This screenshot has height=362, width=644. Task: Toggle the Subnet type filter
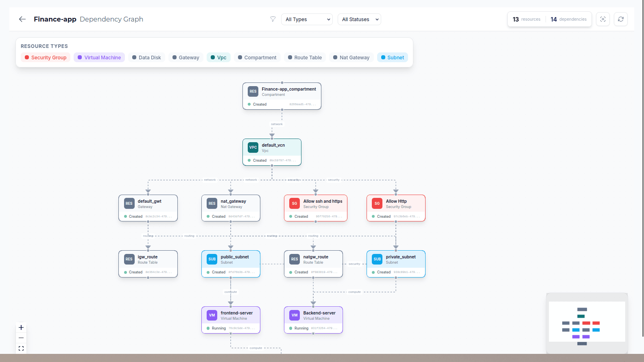click(393, 57)
